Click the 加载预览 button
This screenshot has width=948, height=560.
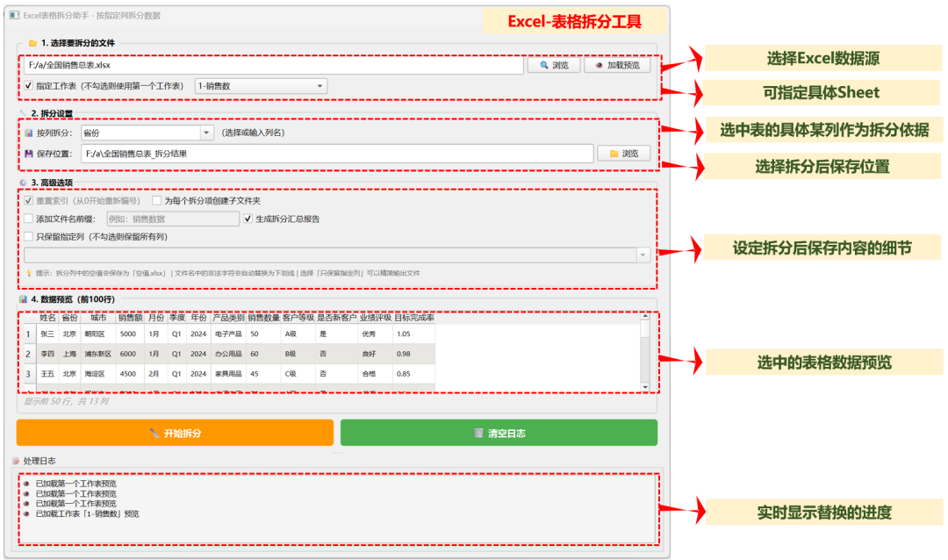tap(617, 65)
